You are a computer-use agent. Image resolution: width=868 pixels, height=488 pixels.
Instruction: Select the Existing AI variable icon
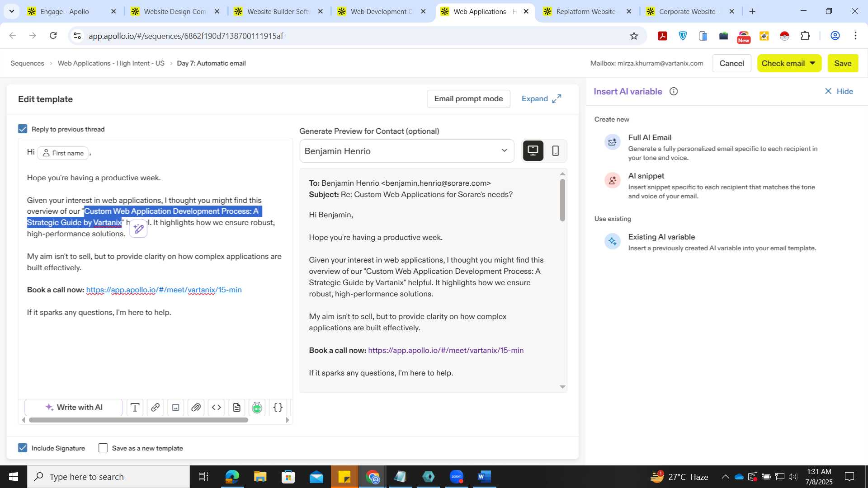[613, 241]
